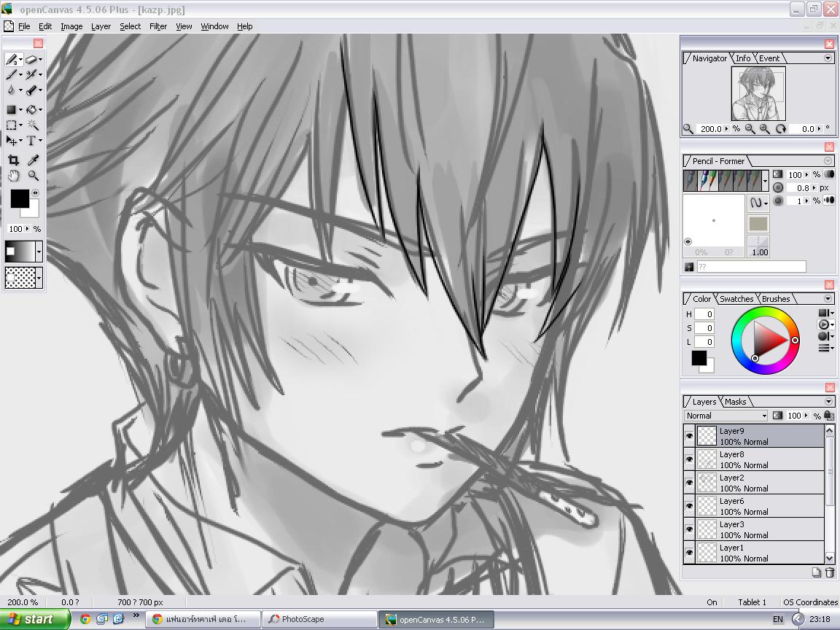Select Layer6 in the layers list
The height and width of the screenshot is (630, 840).
coord(760,506)
